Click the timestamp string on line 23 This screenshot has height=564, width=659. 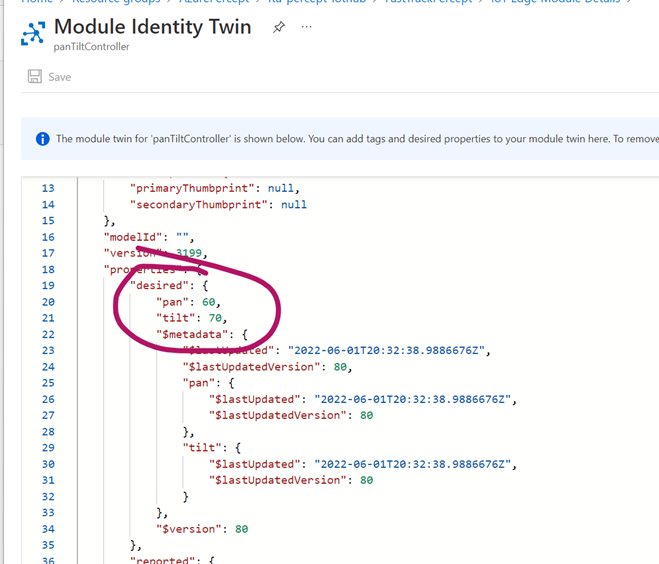386,351
